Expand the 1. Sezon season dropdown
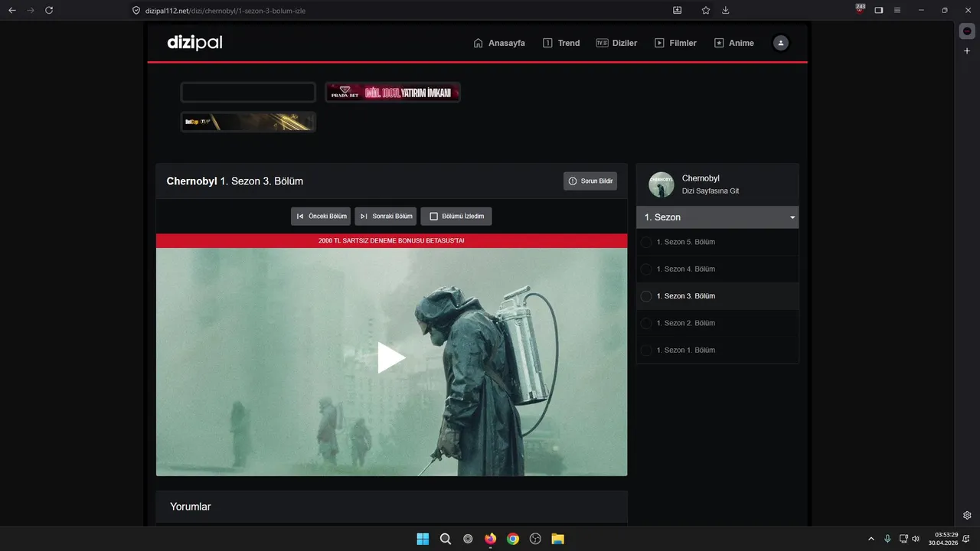The image size is (980, 551). 717,217
